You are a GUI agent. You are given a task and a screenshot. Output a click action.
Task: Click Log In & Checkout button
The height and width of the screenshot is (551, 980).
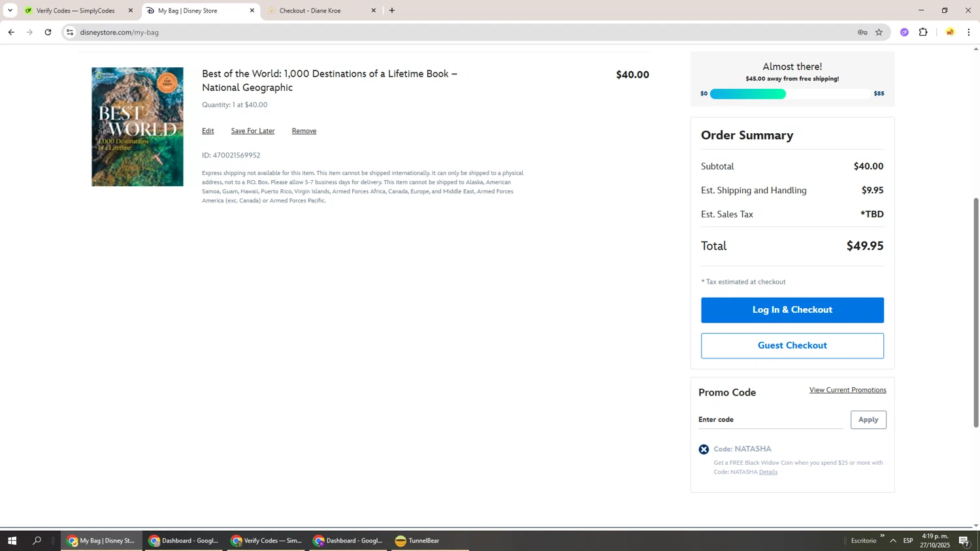(792, 310)
